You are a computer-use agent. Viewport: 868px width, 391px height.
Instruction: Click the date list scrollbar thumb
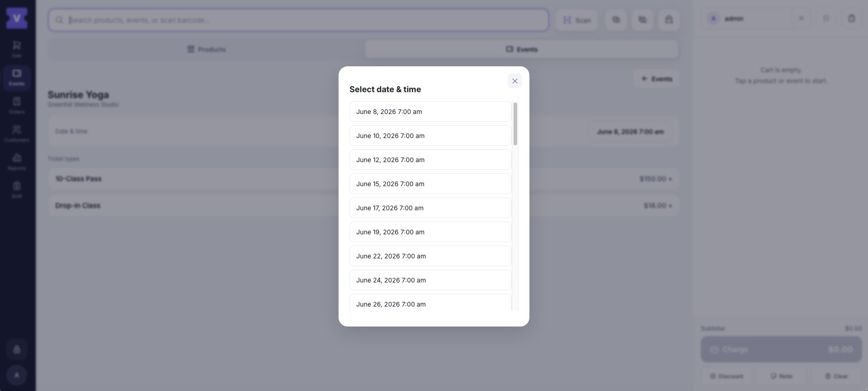(515, 124)
